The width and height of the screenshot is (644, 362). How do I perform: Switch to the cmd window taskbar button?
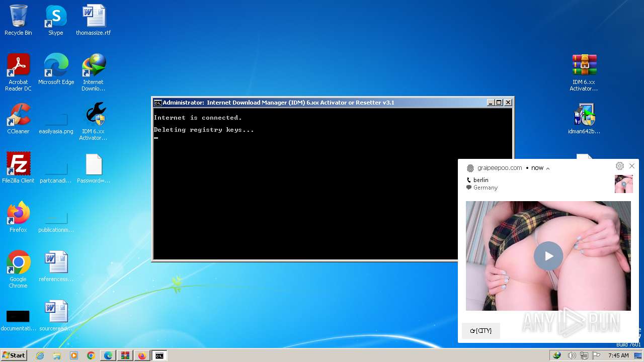[159, 355]
